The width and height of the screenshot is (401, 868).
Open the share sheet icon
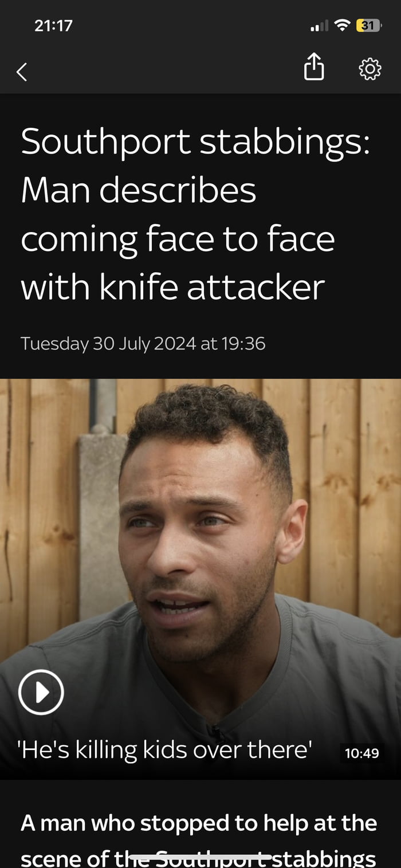(x=314, y=67)
